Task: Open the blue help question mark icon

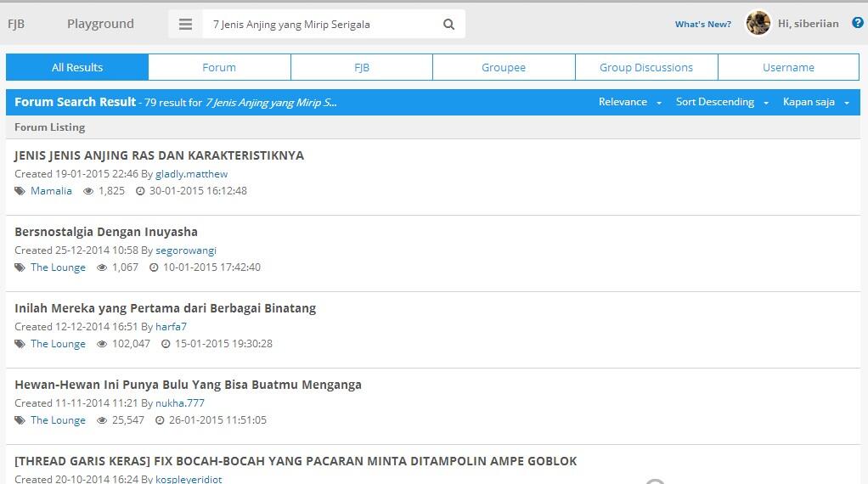Action: point(858,23)
